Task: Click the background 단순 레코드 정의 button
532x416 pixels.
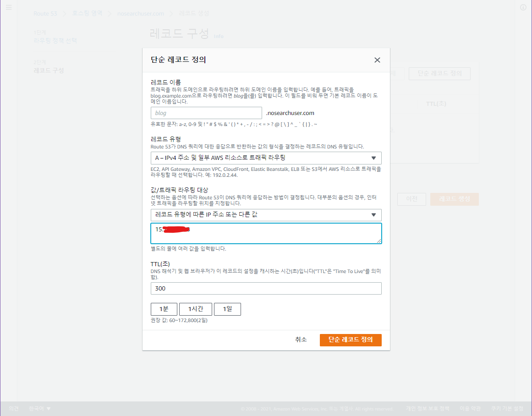Action: pyautogui.click(x=439, y=74)
